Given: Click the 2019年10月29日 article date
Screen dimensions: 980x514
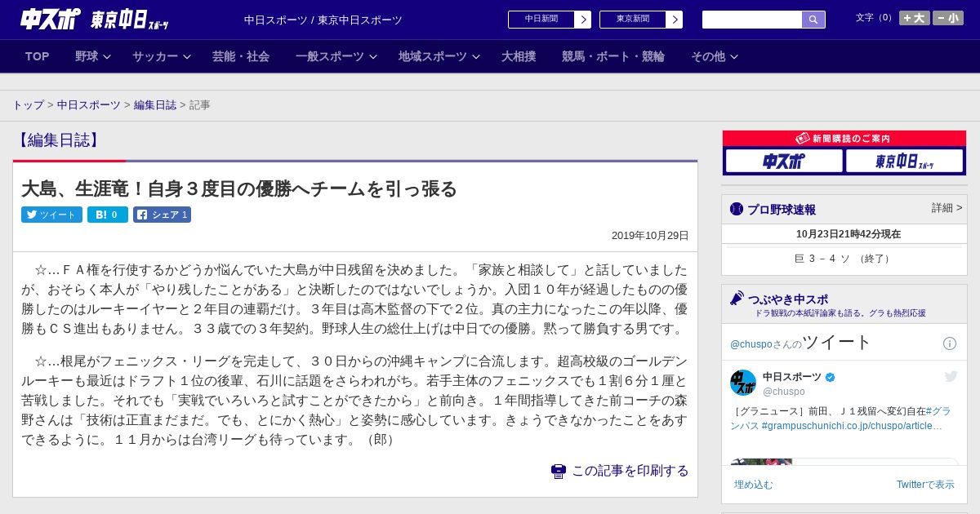Looking at the screenshot, I should point(650,236).
